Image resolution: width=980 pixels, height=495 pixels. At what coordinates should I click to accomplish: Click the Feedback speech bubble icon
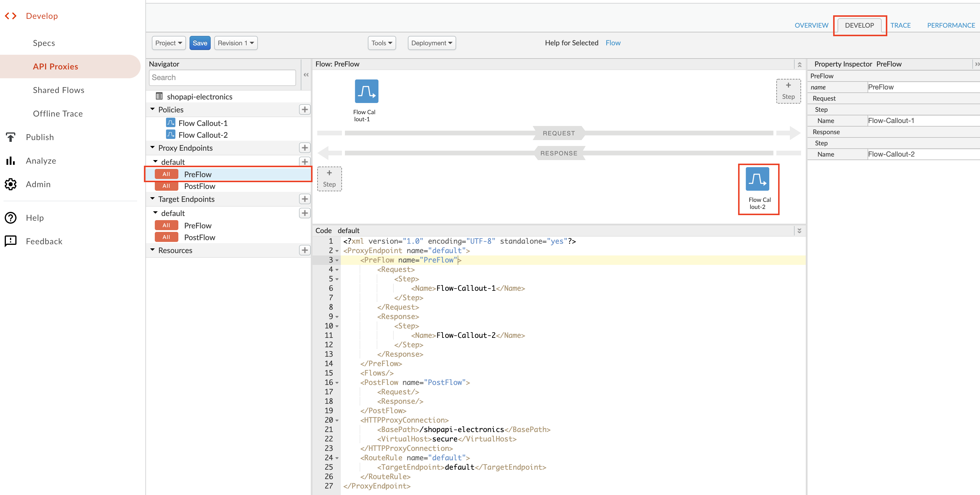click(11, 241)
